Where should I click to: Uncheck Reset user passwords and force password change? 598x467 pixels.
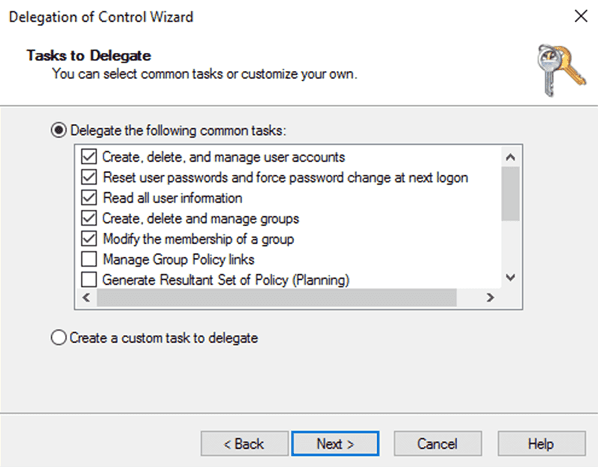pyautogui.click(x=89, y=177)
